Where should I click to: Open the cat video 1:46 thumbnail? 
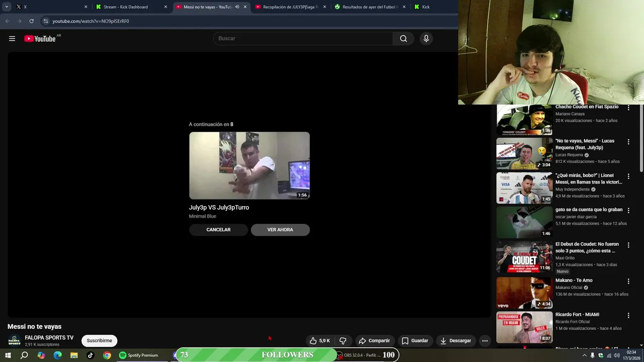pyautogui.click(x=524, y=222)
